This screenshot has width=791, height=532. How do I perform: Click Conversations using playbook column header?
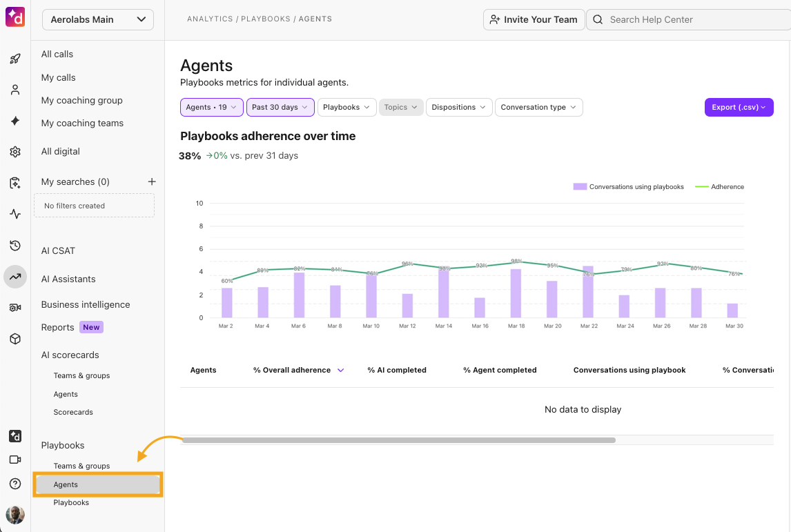click(x=629, y=370)
